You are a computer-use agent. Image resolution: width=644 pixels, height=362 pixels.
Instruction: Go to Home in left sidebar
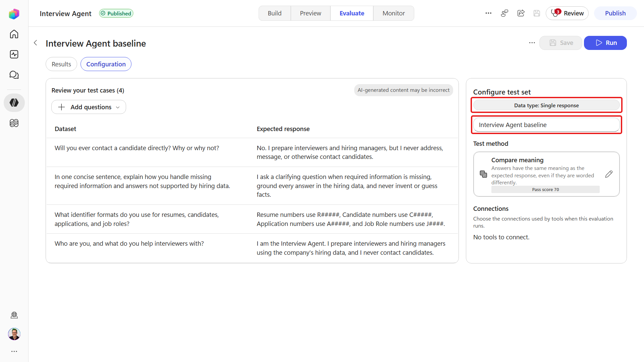pyautogui.click(x=14, y=34)
